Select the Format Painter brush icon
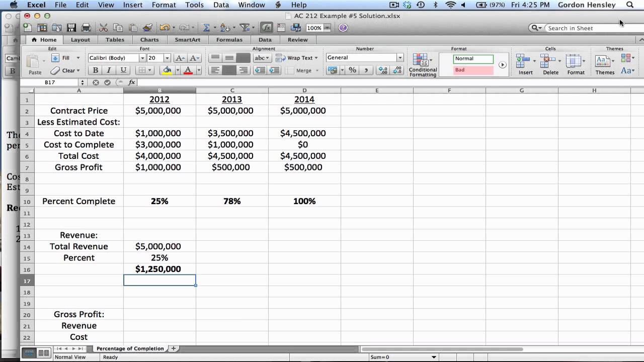The width and height of the screenshot is (644, 362). pos(146,28)
